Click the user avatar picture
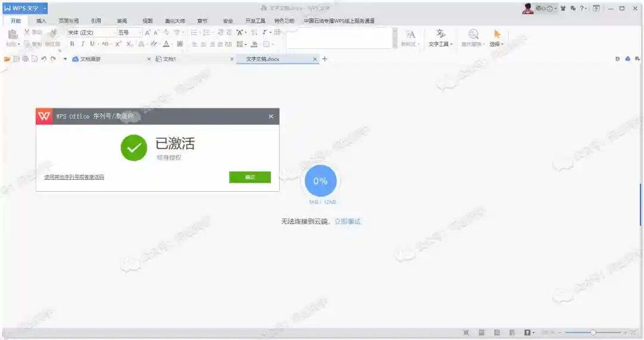 pyautogui.click(x=528, y=8)
